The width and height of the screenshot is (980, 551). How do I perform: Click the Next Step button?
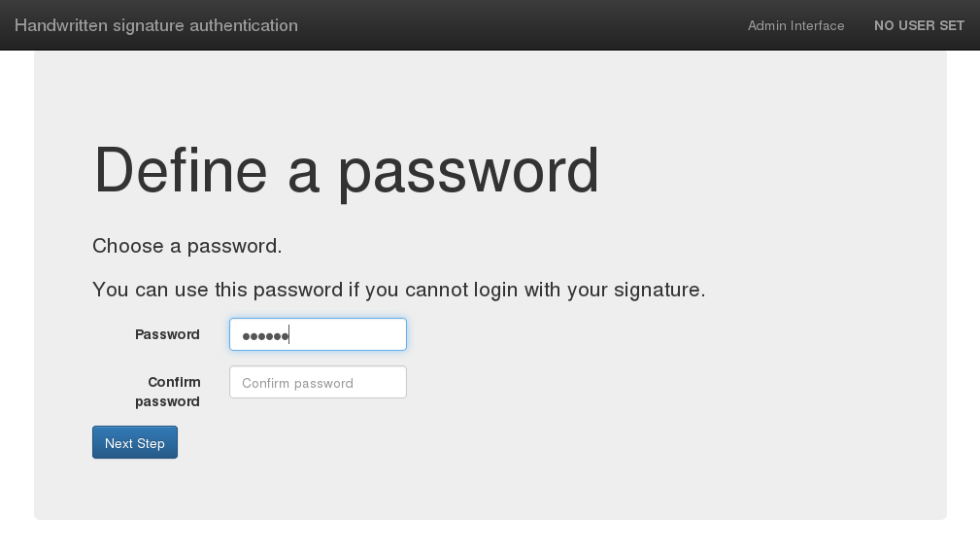(x=135, y=442)
